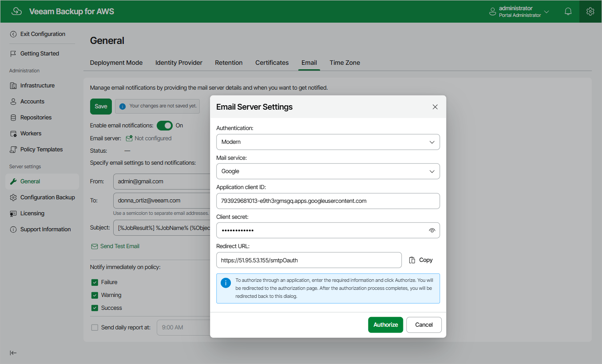Open Policy Templates in the sidebar
Screen dimensions: 602x364
click(x=41, y=150)
